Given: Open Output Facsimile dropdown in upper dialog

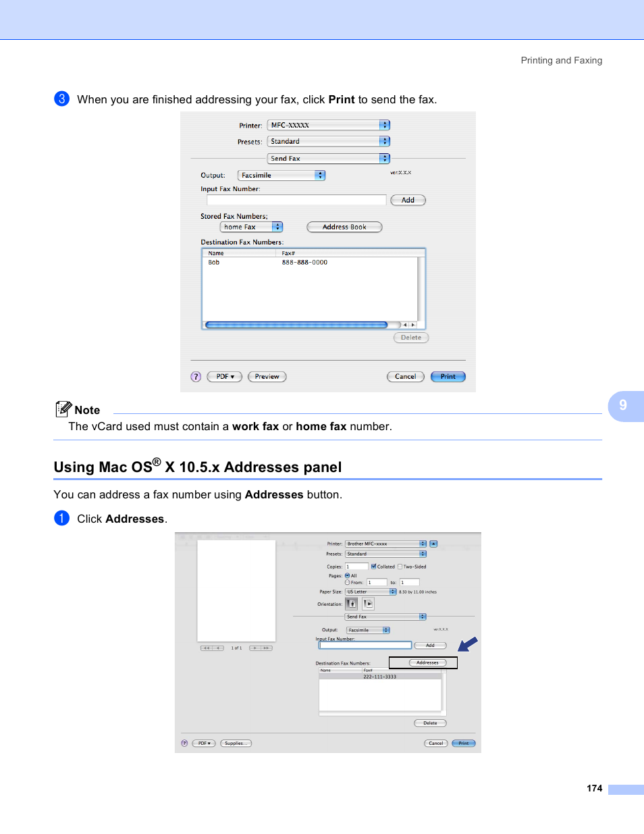Looking at the screenshot, I should click(x=281, y=175).
